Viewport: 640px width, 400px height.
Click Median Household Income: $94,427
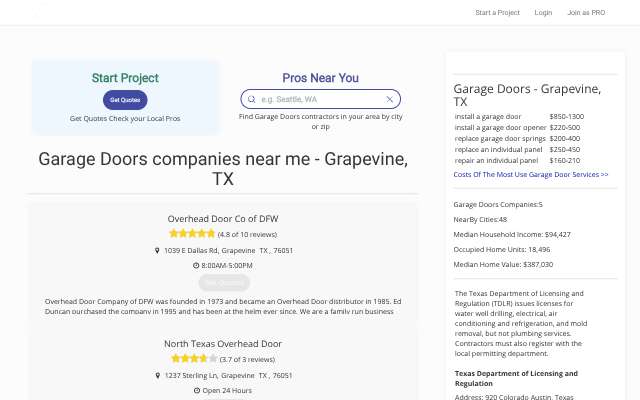pos(512,234)
